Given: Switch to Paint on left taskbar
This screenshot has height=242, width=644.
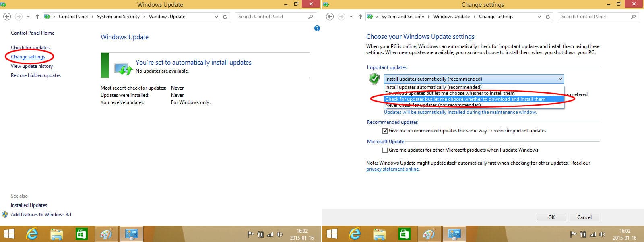Looking at the screenshot, I should click(106, 234).
